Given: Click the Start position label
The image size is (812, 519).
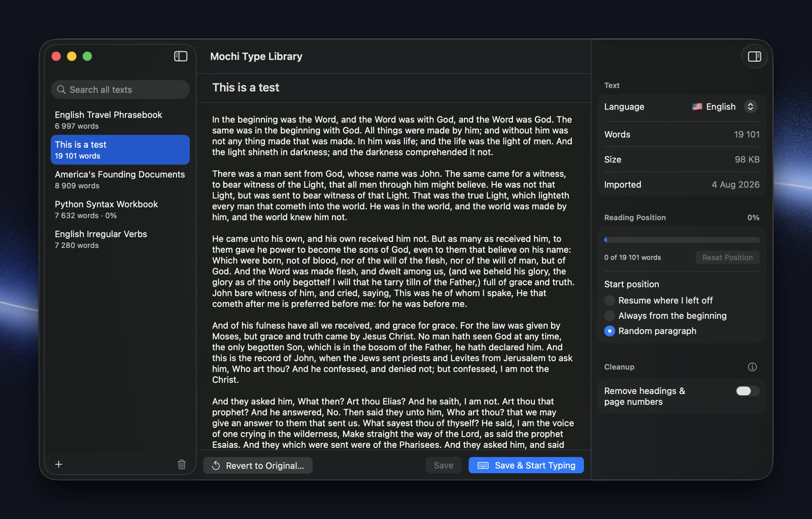Looking at the screenshot, I should pyautogui.click(x=631, y=284).
